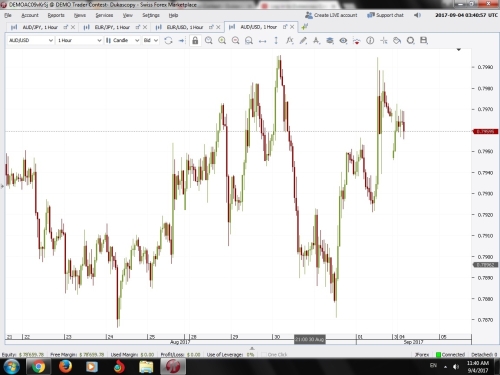500x375 pixels.
Task: Expand the 1 Hour period dropdown
Action: (79, 40)
